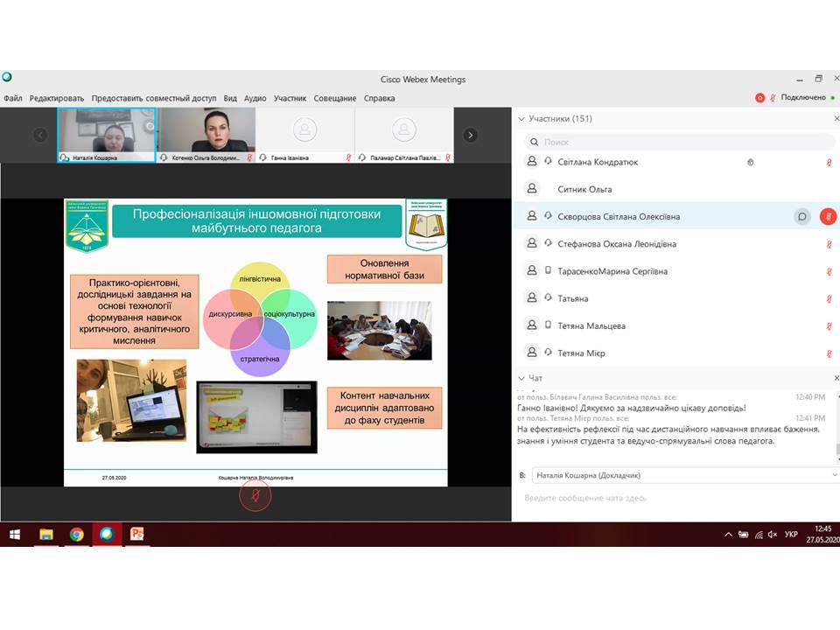The width and height of the screenshot is (840, 630).
Task: Open chat with Скворцова Світлана Олексіївна
Action: 801,217
